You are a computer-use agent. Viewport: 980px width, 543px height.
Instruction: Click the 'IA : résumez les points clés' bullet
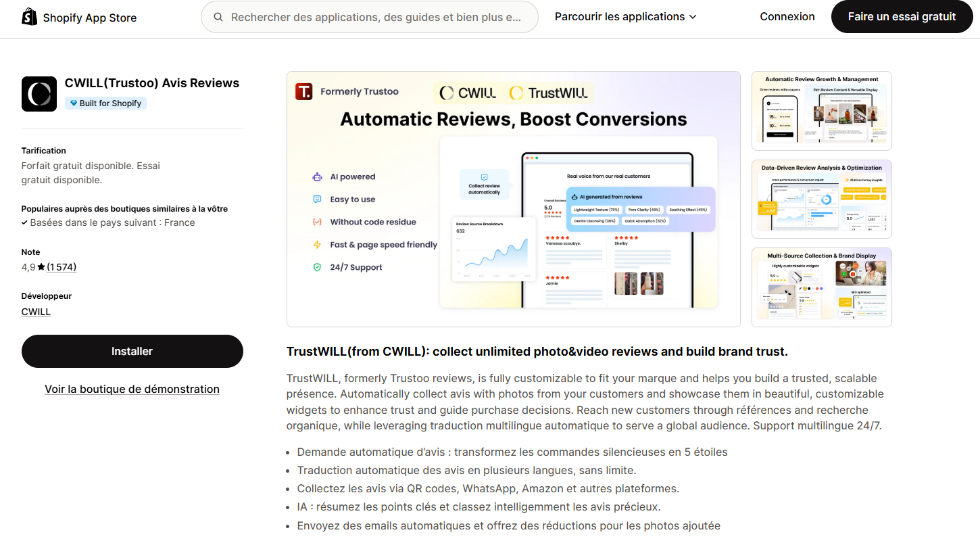pos(479,506)
